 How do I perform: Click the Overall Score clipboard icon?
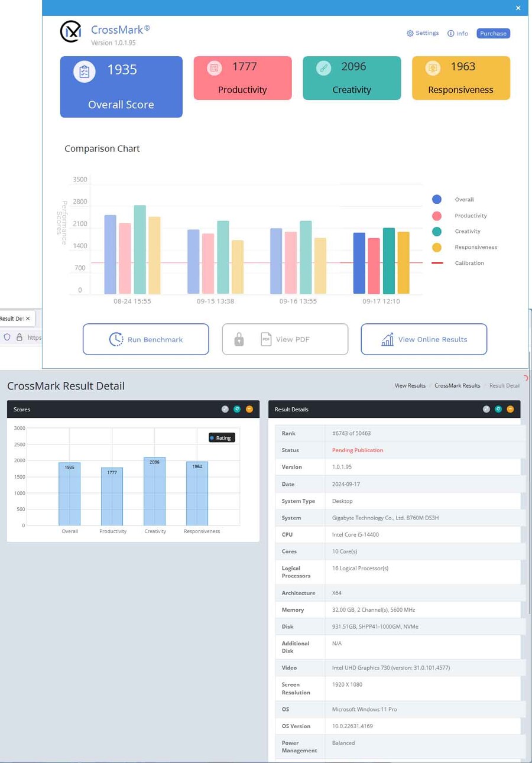[x=85, y=72]
